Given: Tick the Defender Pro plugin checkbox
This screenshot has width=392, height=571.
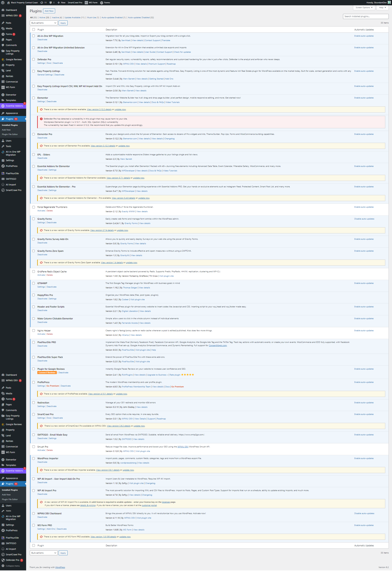Looking at the screenshot, I should (33, 59).
